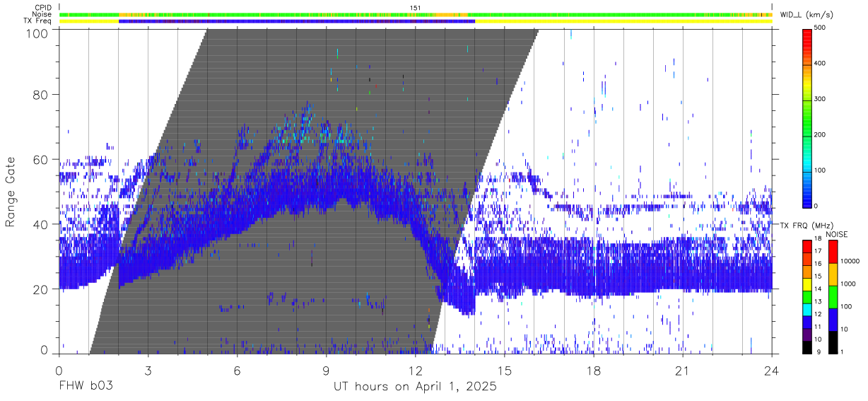Select the green 100–1000 NOISE swatch
Image resolution: width=868 pixels, height=401 pixels.
[833, 296]
